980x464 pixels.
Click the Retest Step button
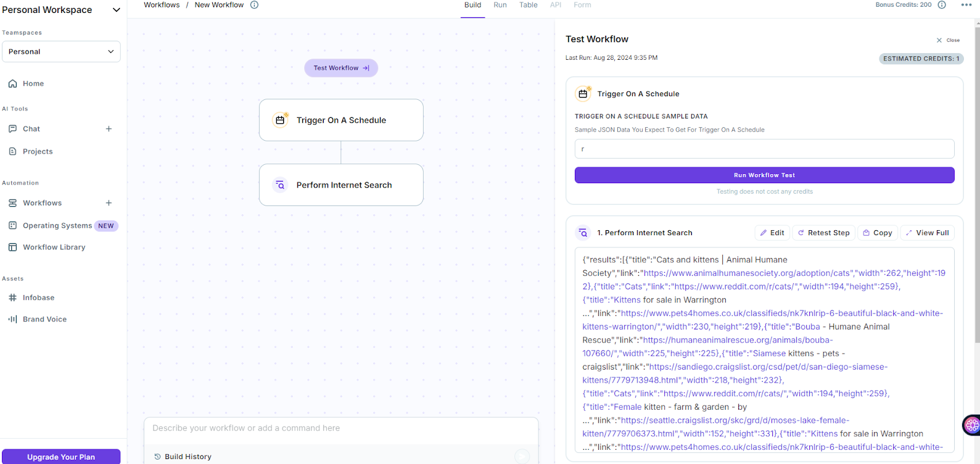[823, 233]
